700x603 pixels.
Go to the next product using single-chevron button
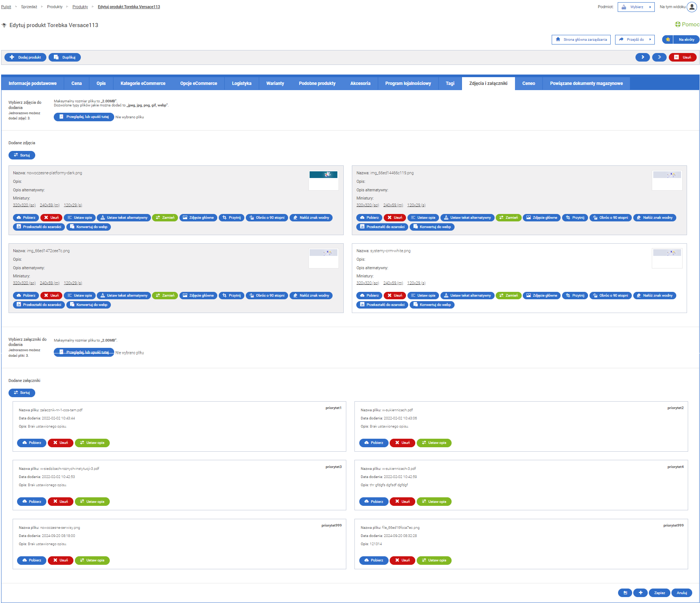click(x=642, y=57)
